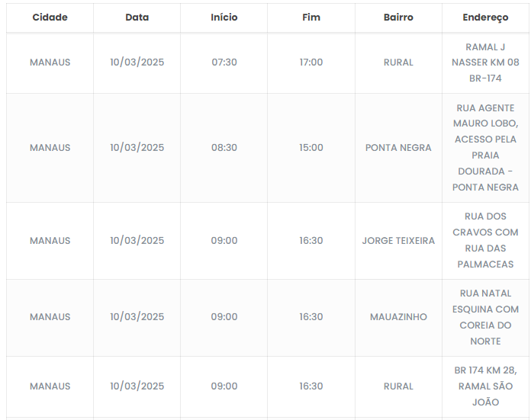The image size is (531, 420).
Task: Select the Bairro column header
Action: tap(398, 17)
